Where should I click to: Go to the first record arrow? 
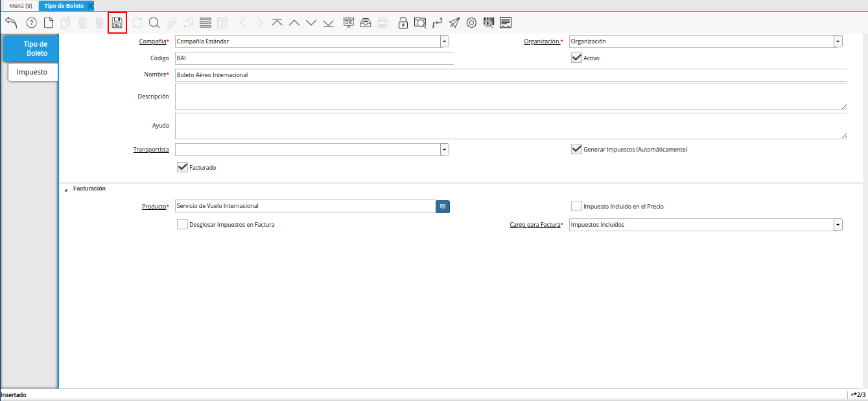point(277,23)
